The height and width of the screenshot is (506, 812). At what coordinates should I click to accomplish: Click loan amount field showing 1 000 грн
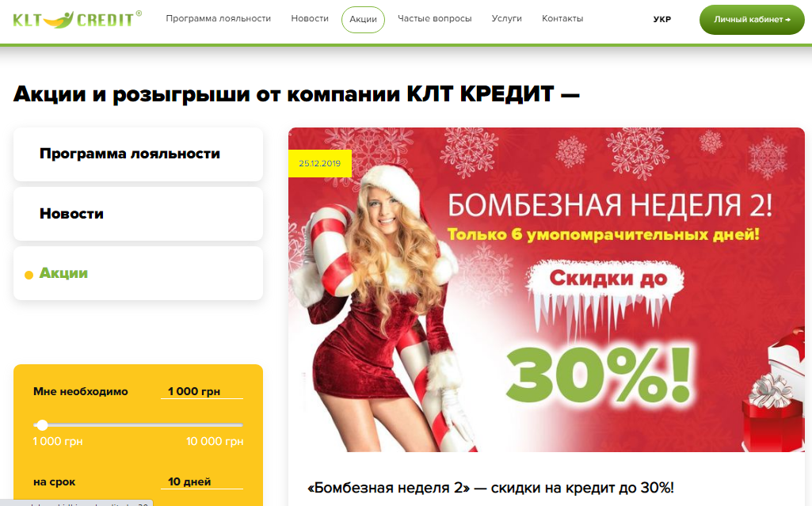[202, 392]
